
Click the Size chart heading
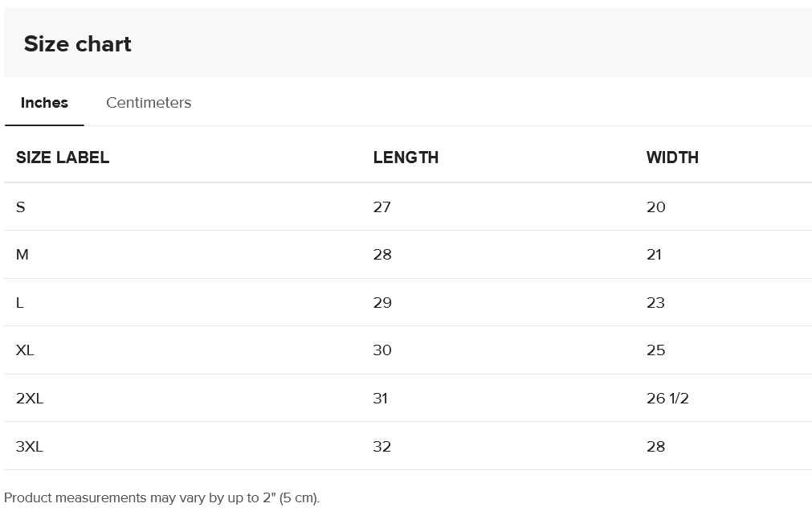[x=78, y=44]
